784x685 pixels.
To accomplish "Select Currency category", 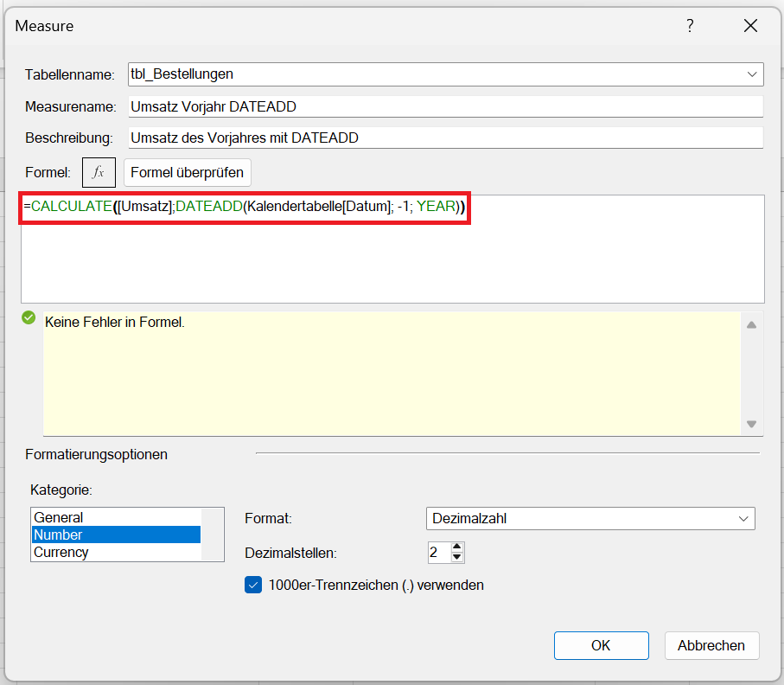I will coord(61,552).
